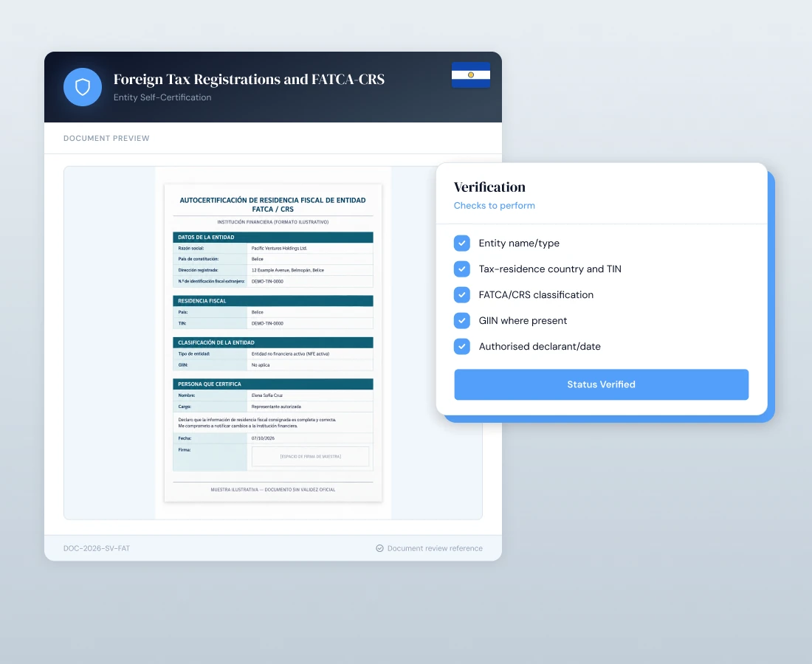Screen dimensions: 812x664
Task: Click the Status Verified button
Action: [x=601, y=384]
